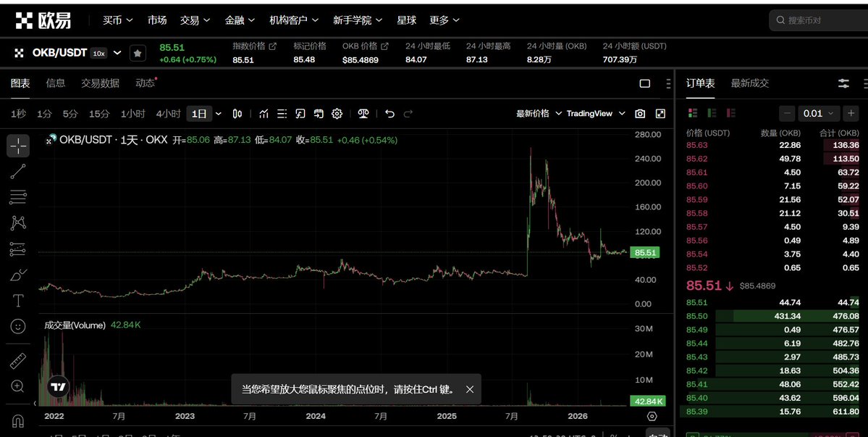This screenshot has width=868, height=437.
Task: Switch to the 信息 tab
Action: click(55, 83)
